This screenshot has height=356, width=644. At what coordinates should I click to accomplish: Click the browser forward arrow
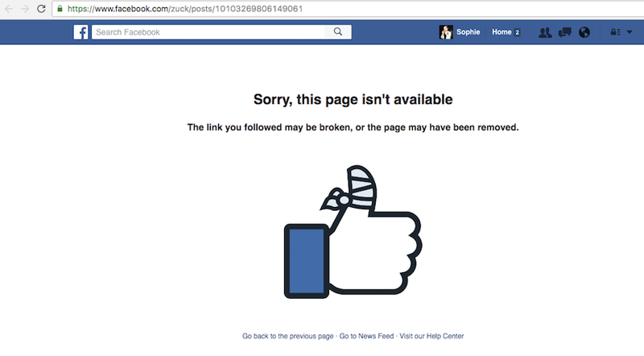coord(25,9)
